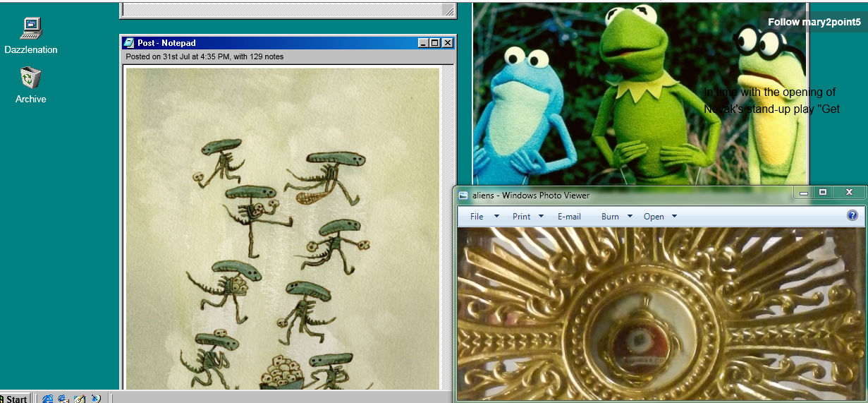Image resolution: width=868 pixels, height=403 pixels.
Task: Click the running aliens illustration in Notepad post
Action: point(282,228)
